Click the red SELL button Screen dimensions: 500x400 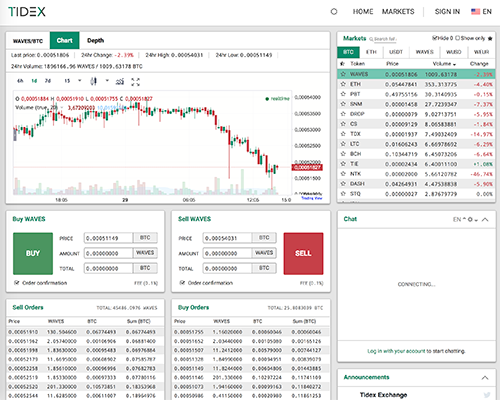click(x=303, y=253)
